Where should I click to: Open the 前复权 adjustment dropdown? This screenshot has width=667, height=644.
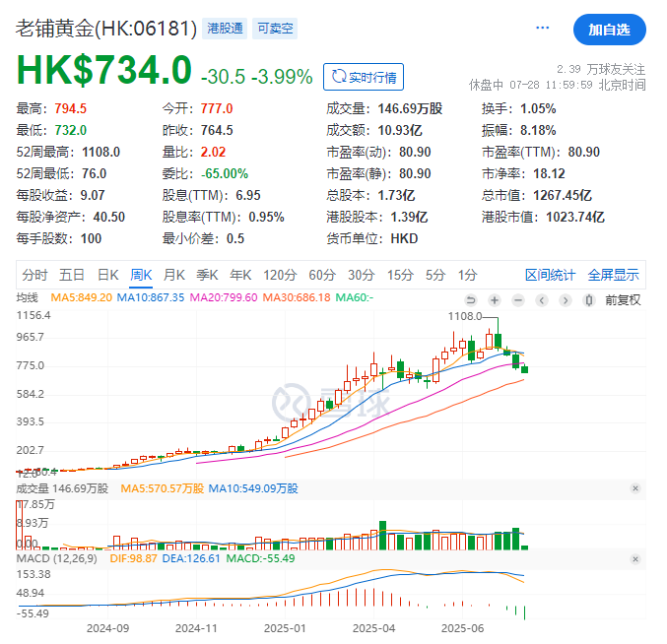pyautogui.click(x=623, y=300)
